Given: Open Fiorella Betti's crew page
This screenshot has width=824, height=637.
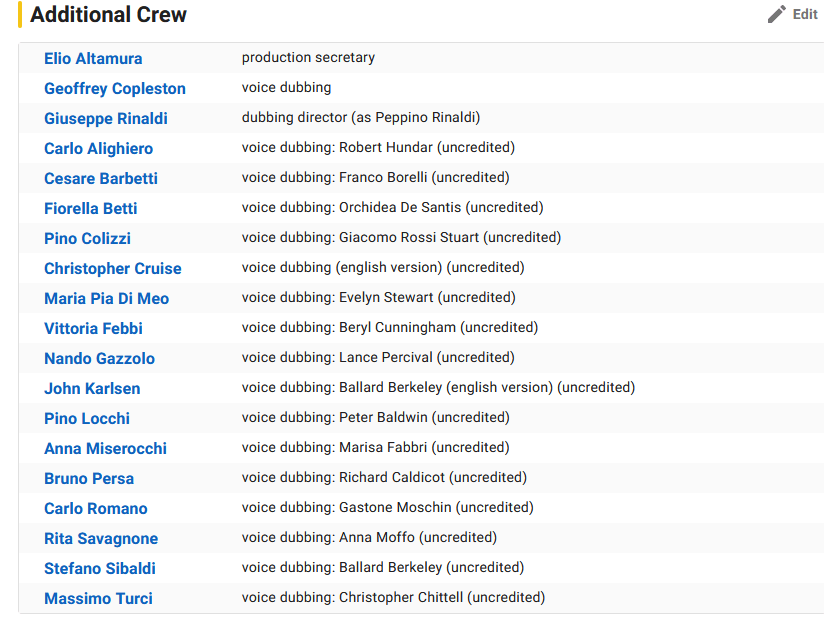Looking at the screenshot, I should point(91,208).
